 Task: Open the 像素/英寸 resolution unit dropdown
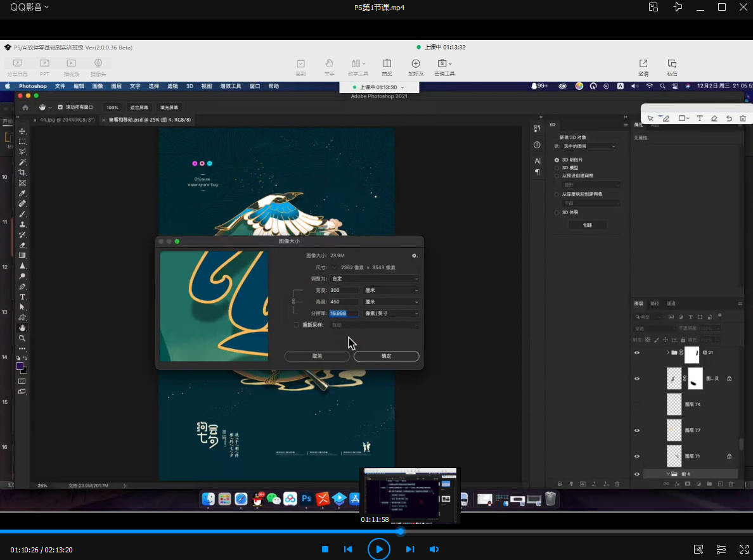point(391,314)
